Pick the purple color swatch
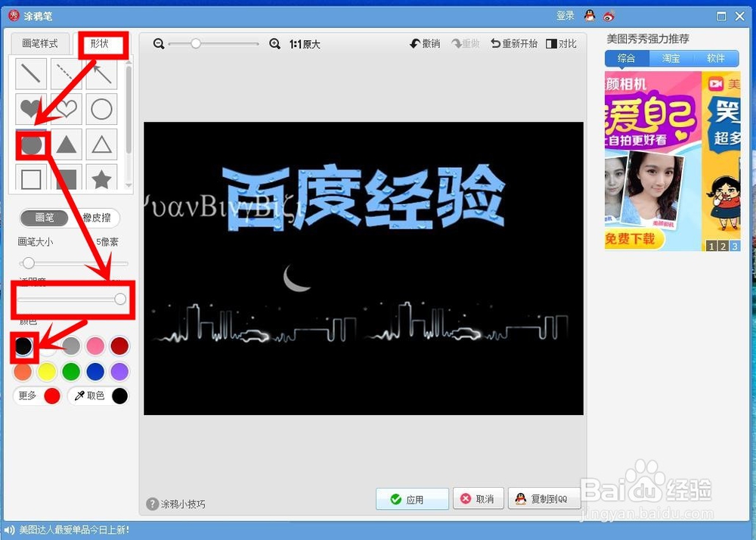The image size is (756, 540). 119,372
